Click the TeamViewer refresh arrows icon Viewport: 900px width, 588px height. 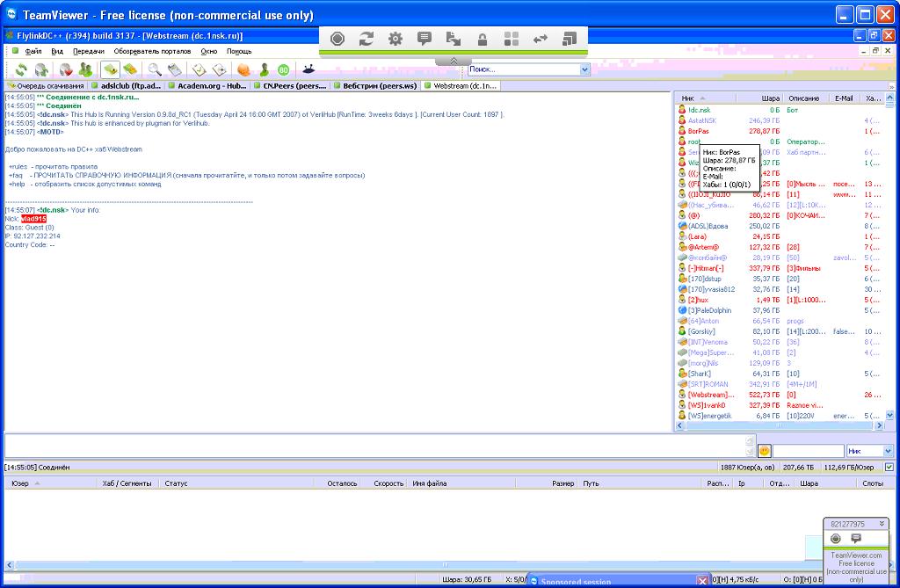click(367, 39)
